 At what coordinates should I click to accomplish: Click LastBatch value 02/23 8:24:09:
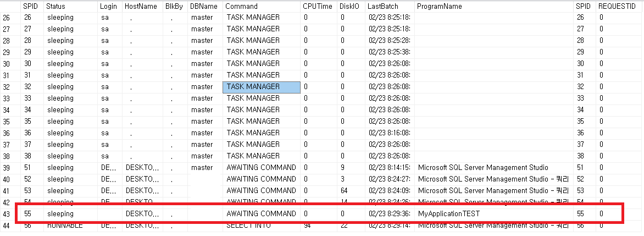(390, 191)
